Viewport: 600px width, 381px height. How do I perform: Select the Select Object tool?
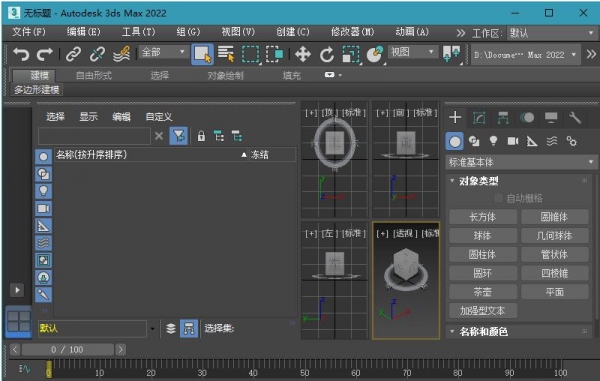(202, 54)
